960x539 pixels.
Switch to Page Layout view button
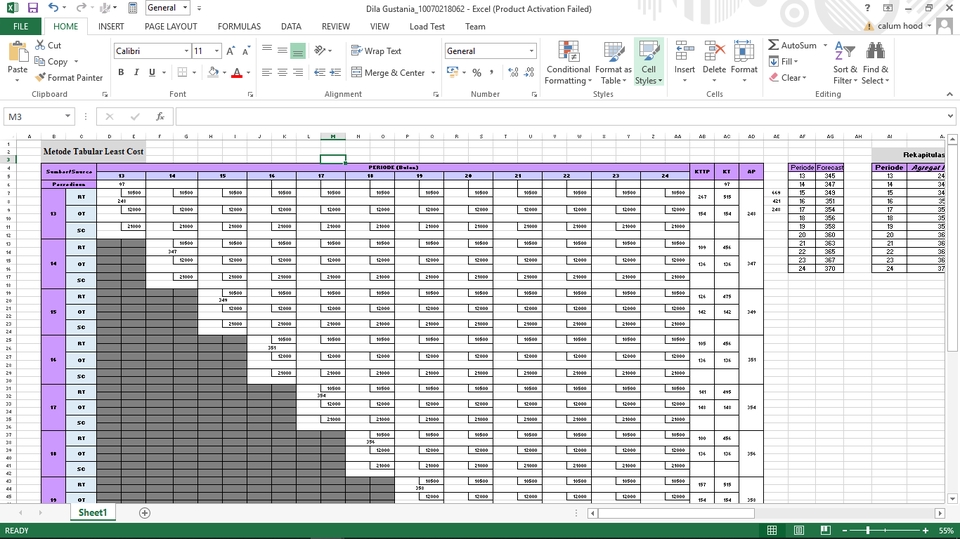[799, 530]
